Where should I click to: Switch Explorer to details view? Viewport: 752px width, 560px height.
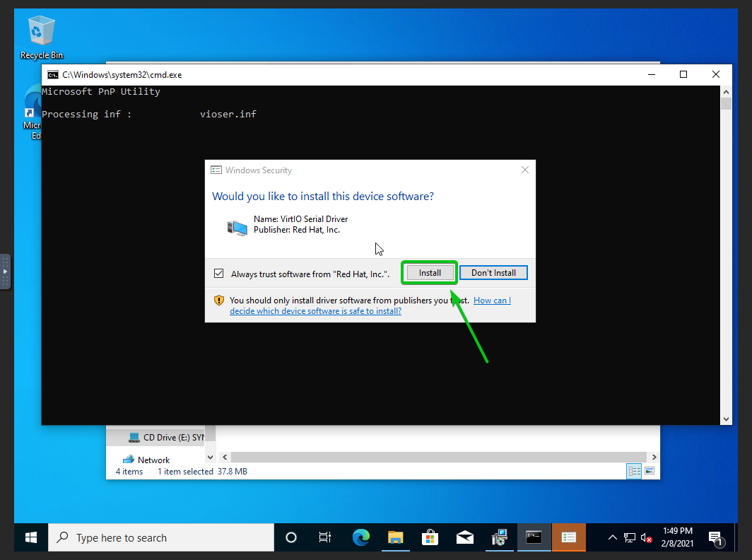[x=634, y=471]
